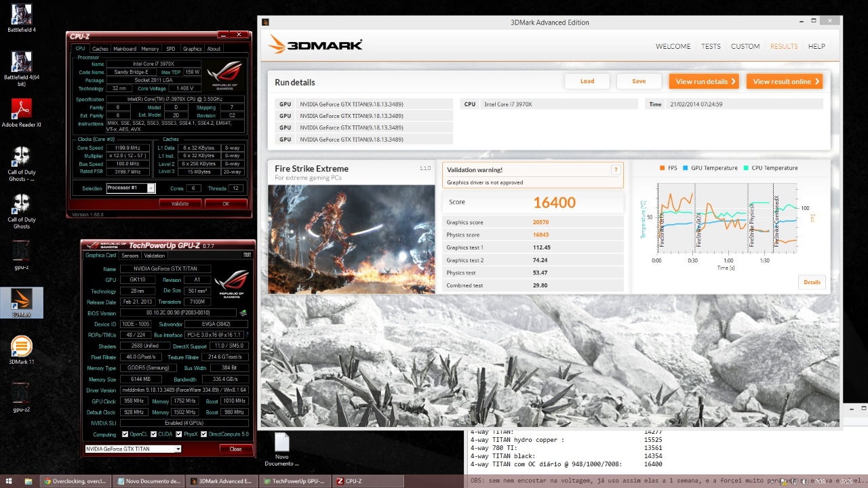
Task: Open gpu-z2 desktop shortcut
Action: pyautogui.click(x=22, y=398)
